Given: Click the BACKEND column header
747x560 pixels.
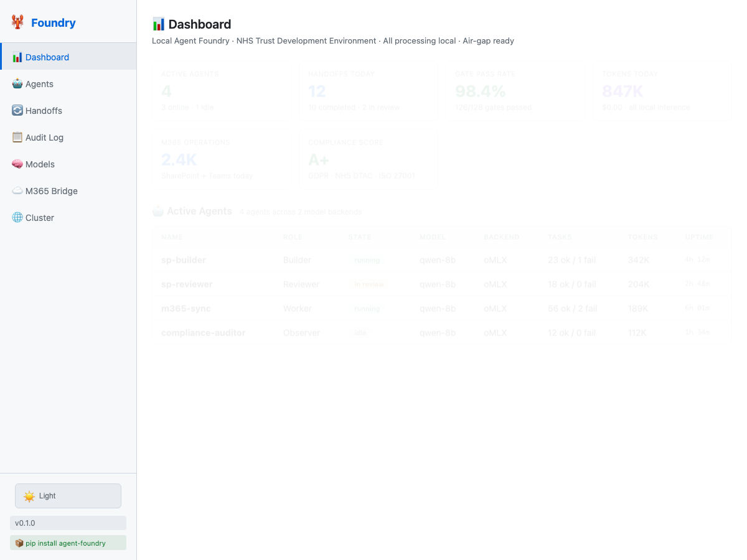Looking at the screenshot, I should pyautogui.click(x=501, y=237).
